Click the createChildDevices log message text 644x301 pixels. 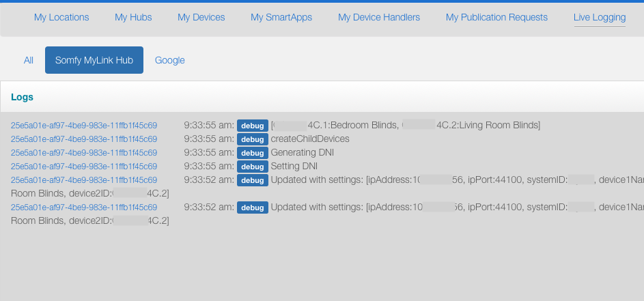(310, 139)
